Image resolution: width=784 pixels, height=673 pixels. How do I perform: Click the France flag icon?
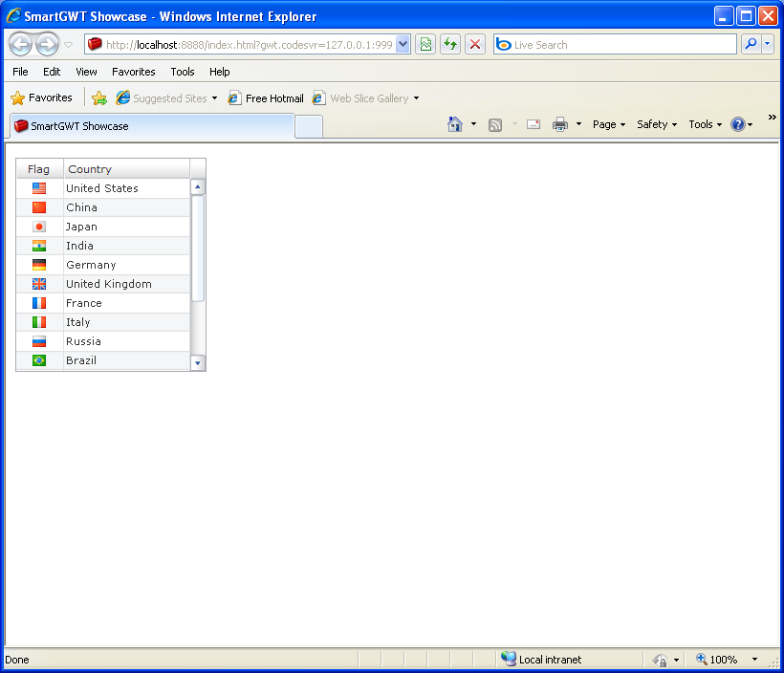pyautogui.click(x=39, y=303)
